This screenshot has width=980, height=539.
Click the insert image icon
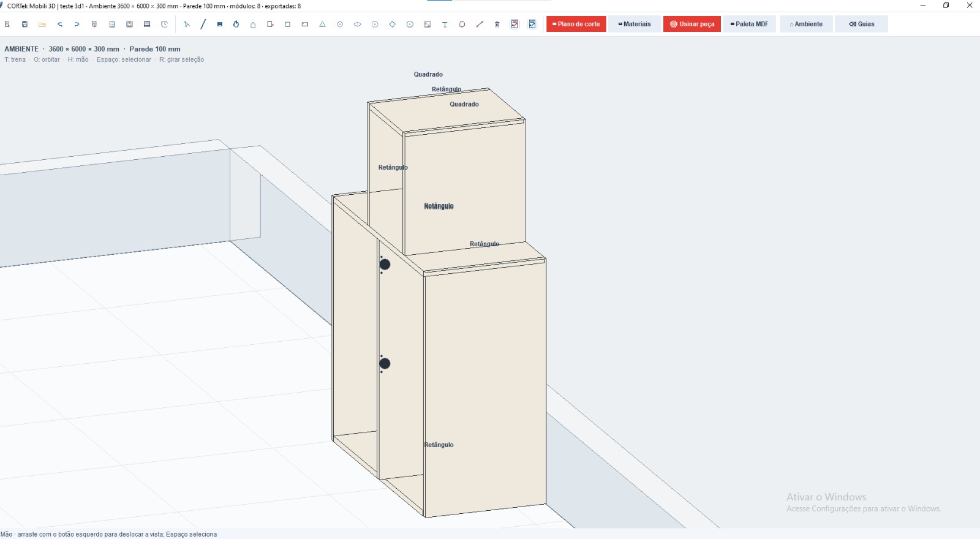point(428,24)
